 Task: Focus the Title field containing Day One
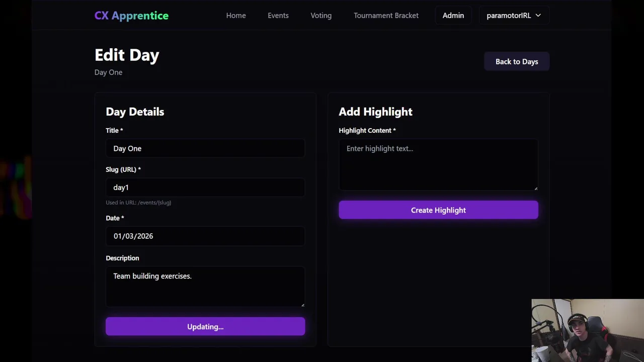(205, 148)
